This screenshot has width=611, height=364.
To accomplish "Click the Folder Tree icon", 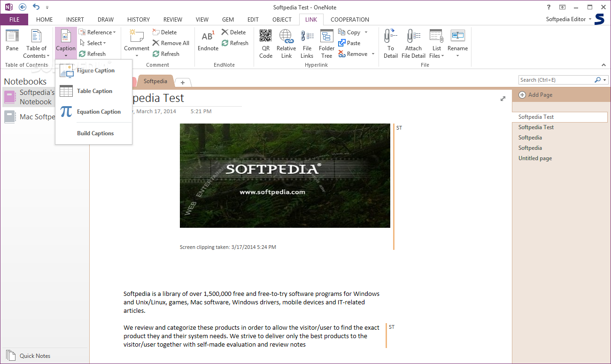I will tap(326, 36).
